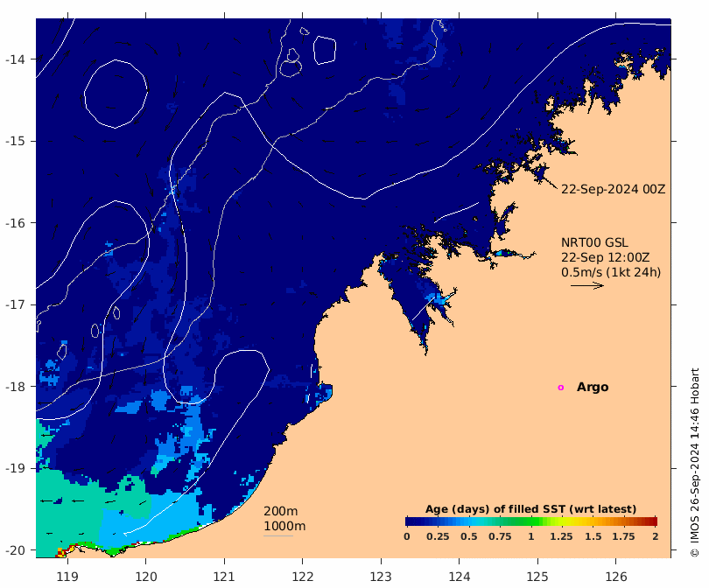Click the colorbar tick label 0.25

point(438,536)
